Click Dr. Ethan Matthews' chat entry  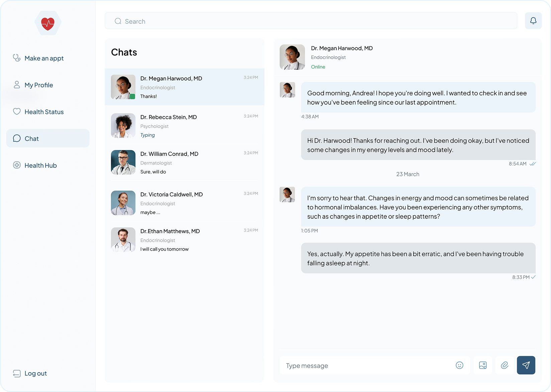pyautogui.click(x=184, y=240)
